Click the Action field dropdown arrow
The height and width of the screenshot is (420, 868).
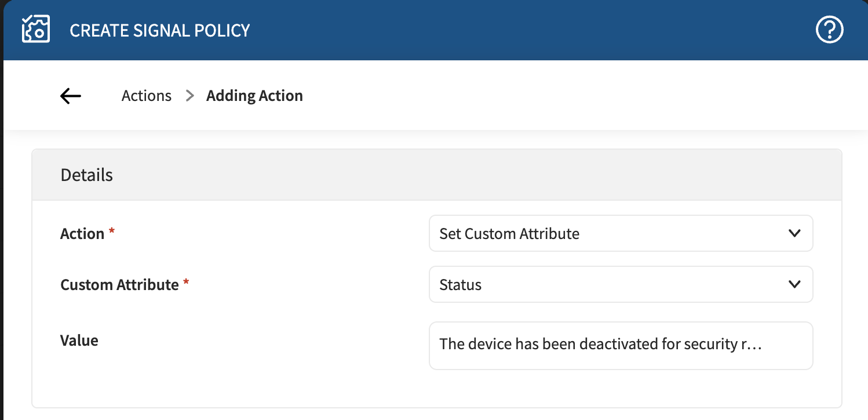[x=794, y=233]
